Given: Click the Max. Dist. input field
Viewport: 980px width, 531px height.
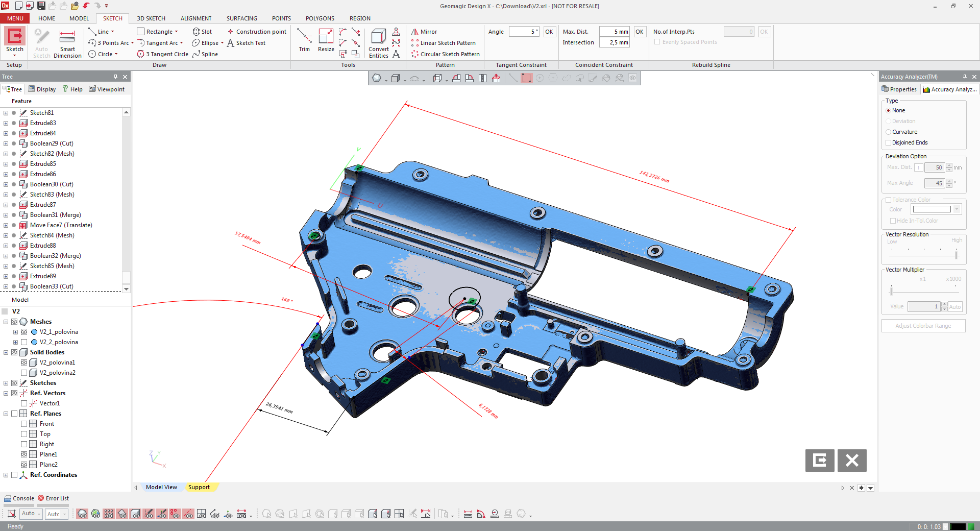Looking at the screenshot, I should [x=615, y=32].
